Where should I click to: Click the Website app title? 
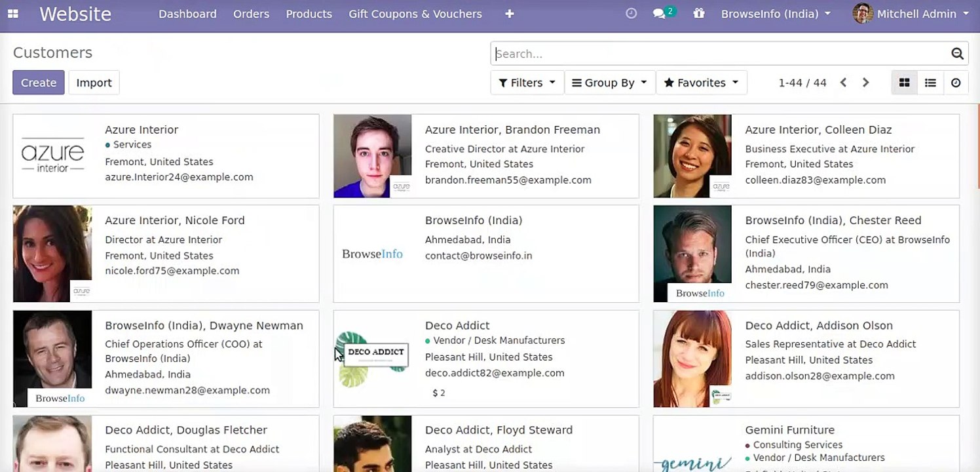click(75, 14)
